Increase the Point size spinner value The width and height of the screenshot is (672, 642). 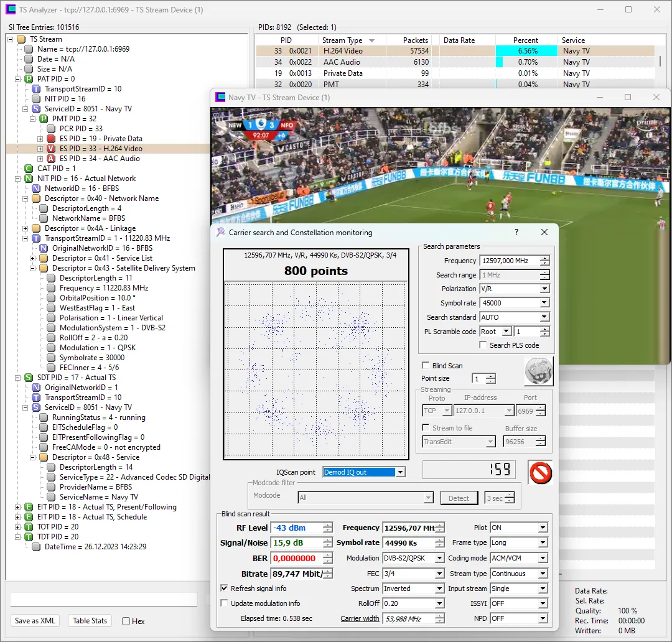pos(491,376)
